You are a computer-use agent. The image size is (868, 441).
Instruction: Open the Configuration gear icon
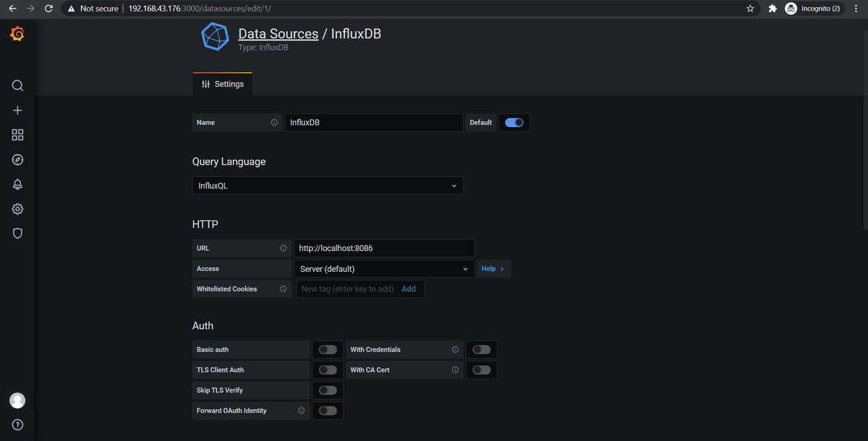17,208
